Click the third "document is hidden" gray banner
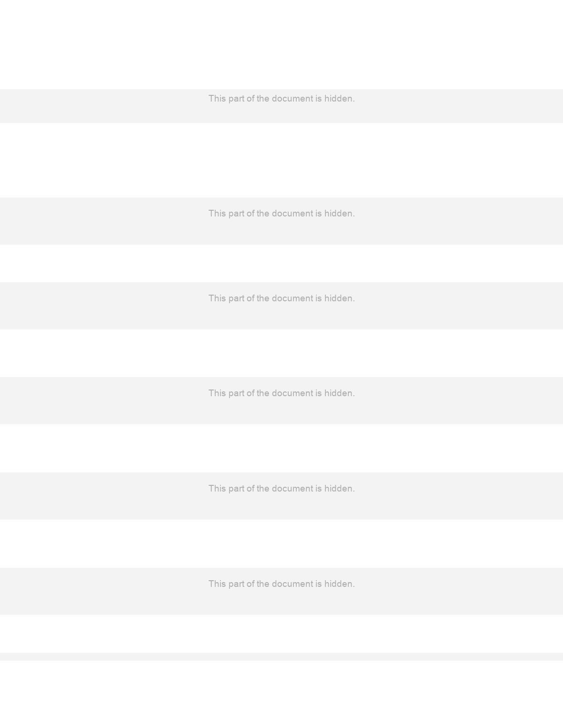This screenshot has width=563, height=728. 281,306
